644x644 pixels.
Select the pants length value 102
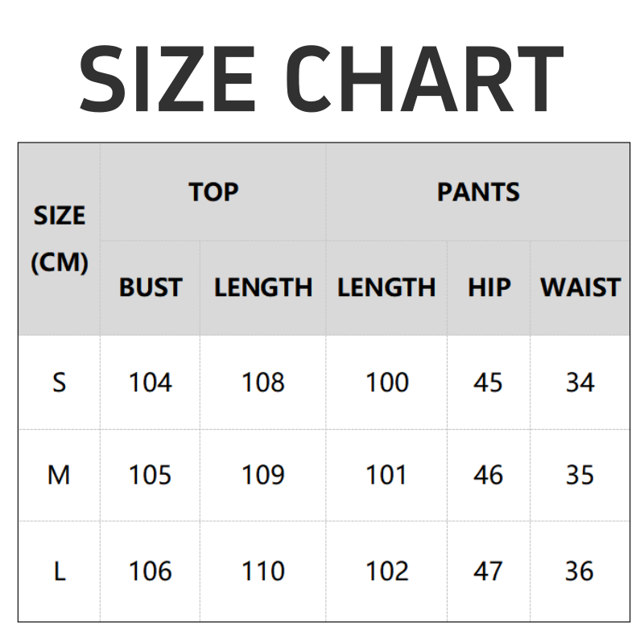point(386,572)
